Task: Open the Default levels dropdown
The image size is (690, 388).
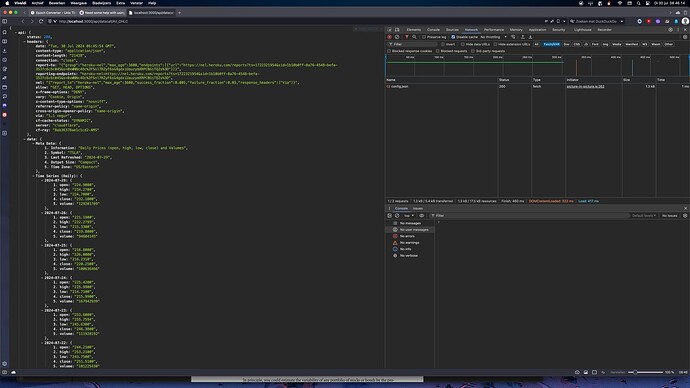Action: 644,216
